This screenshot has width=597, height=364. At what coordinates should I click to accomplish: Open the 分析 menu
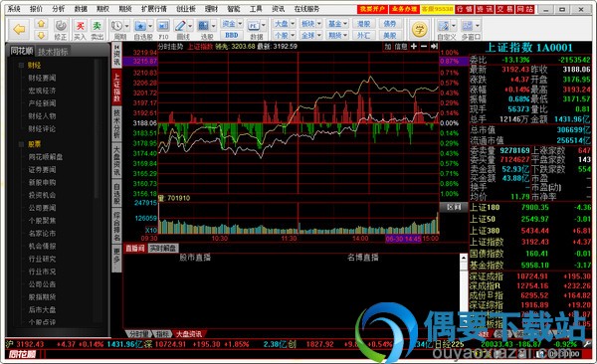point(59,8)
